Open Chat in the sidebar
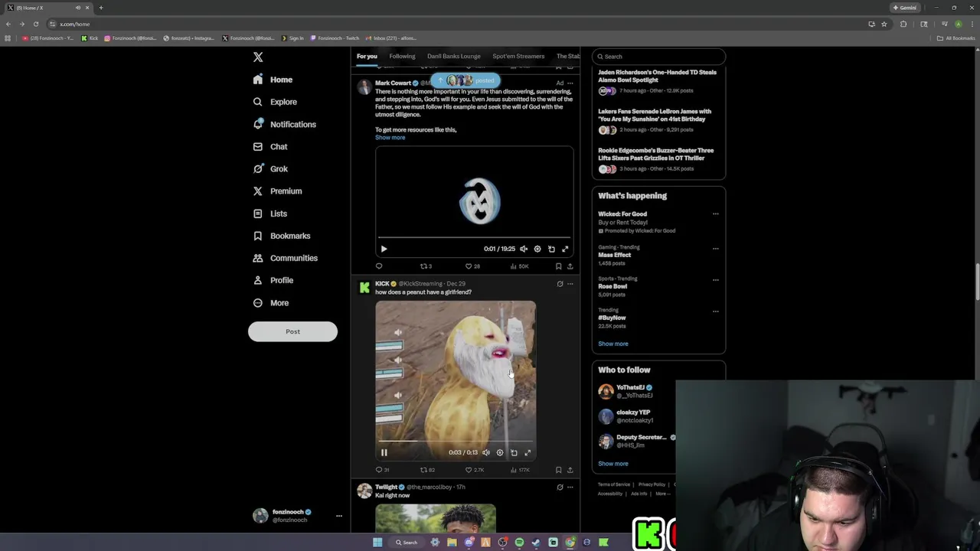Viewport: 980px width, 551px height. coord(269,146)
